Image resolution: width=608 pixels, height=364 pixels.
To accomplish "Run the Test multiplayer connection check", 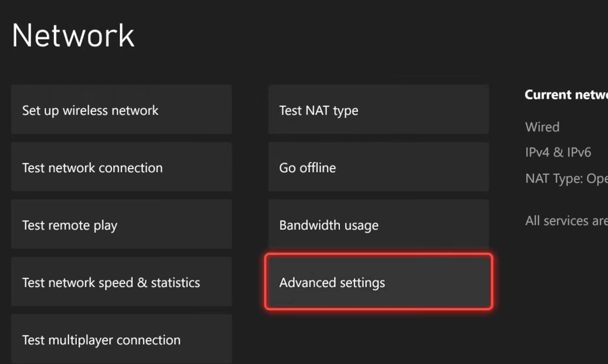I will point(121,339).
